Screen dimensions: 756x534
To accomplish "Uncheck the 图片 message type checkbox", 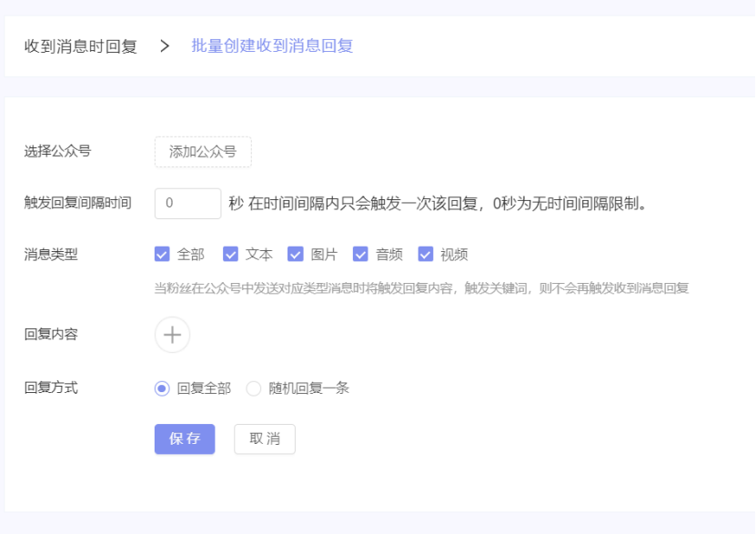I will tap(296, 254).
